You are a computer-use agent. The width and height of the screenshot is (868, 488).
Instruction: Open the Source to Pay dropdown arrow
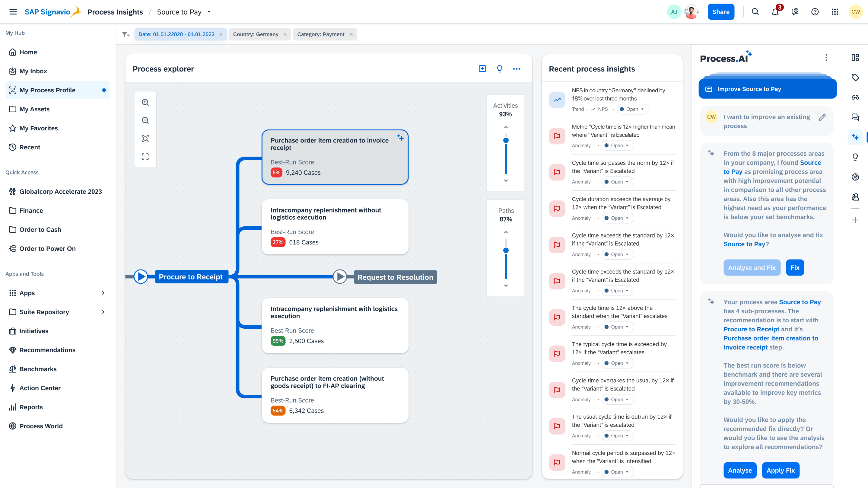click(x=209, y=12)
